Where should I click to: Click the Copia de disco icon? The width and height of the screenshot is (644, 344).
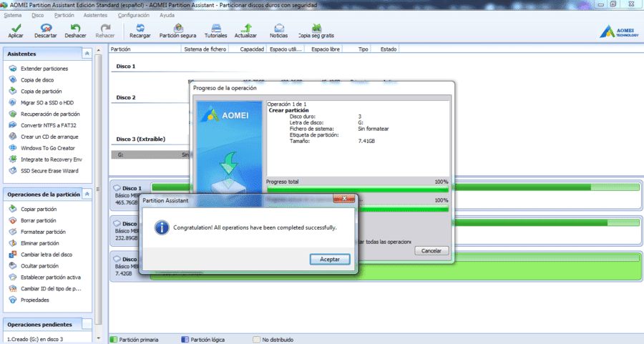point(13,79)
